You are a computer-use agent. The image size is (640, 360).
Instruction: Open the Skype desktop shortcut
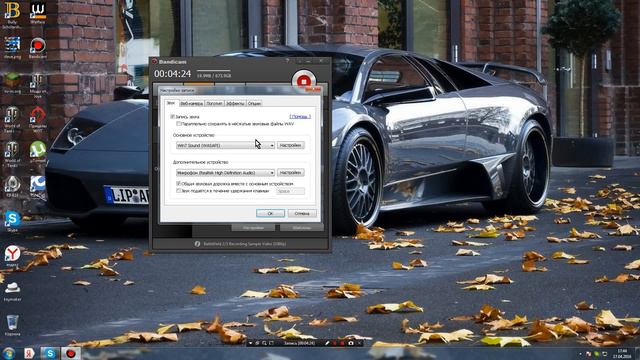pyautogui.click(x=12, y=220)
